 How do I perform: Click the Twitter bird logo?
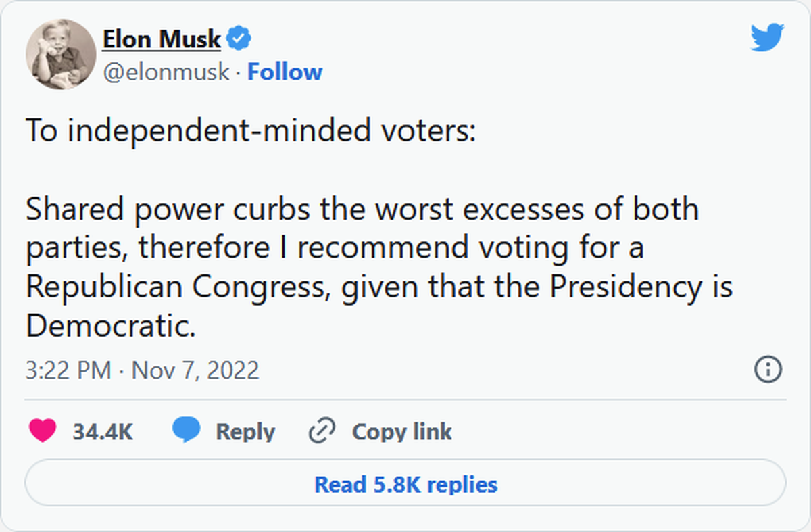coord(767,39)
